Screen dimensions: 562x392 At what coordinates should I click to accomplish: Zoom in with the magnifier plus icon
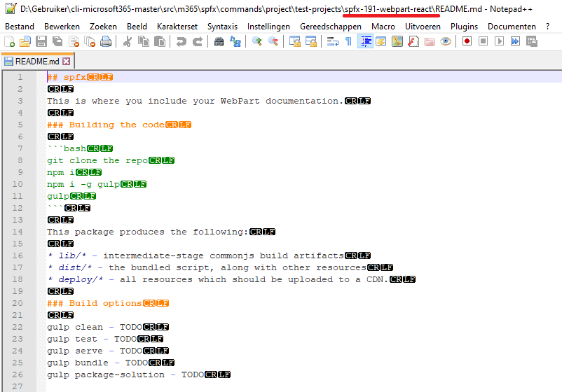(256, 41)
